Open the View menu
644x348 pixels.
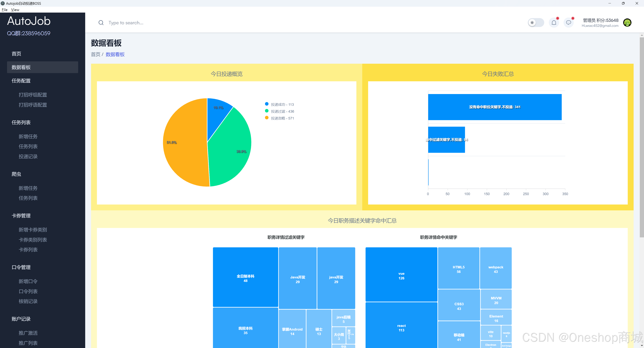click(15, 10)
